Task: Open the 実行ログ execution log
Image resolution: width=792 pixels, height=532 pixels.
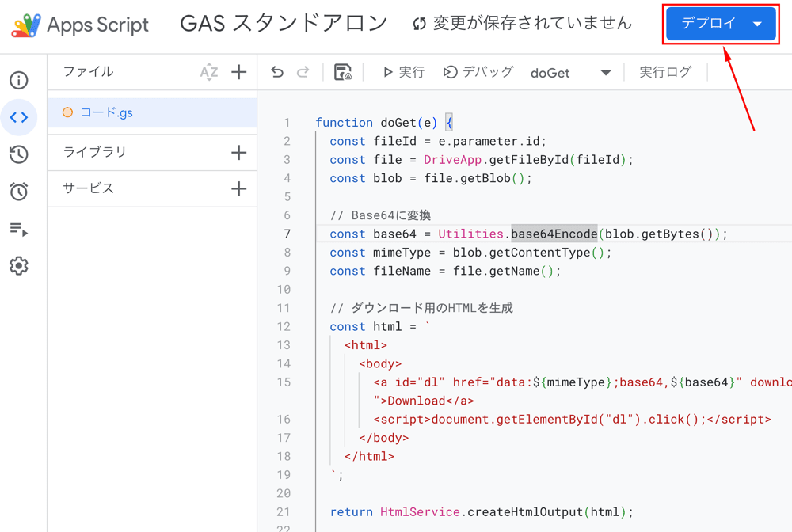Action: point(665,72)
